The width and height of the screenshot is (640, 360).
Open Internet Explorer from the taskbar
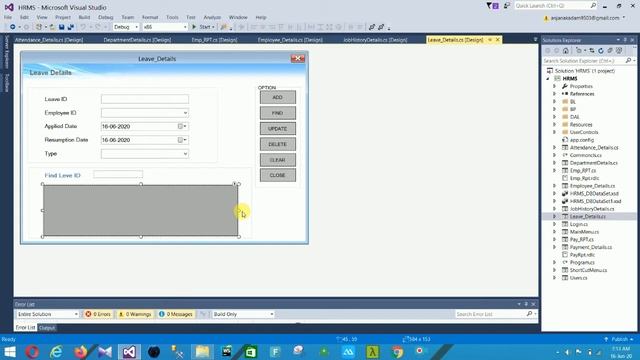pyautogui.click(x=56, y=351)
